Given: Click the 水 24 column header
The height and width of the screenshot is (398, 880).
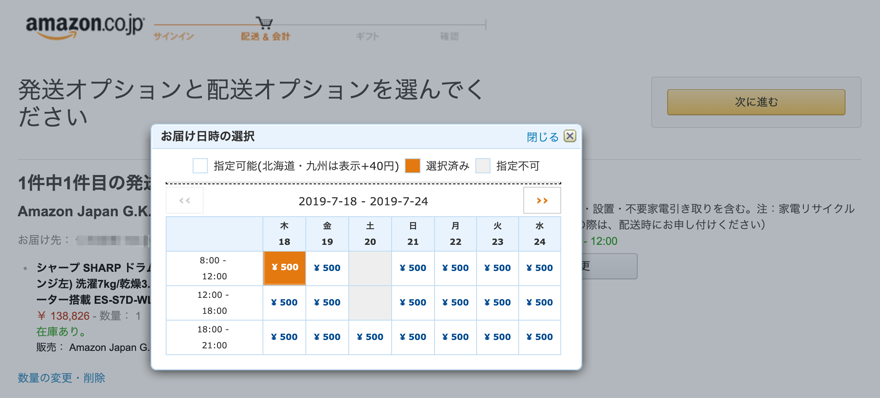Looking at the screenshot, I should tap(539, 234).
